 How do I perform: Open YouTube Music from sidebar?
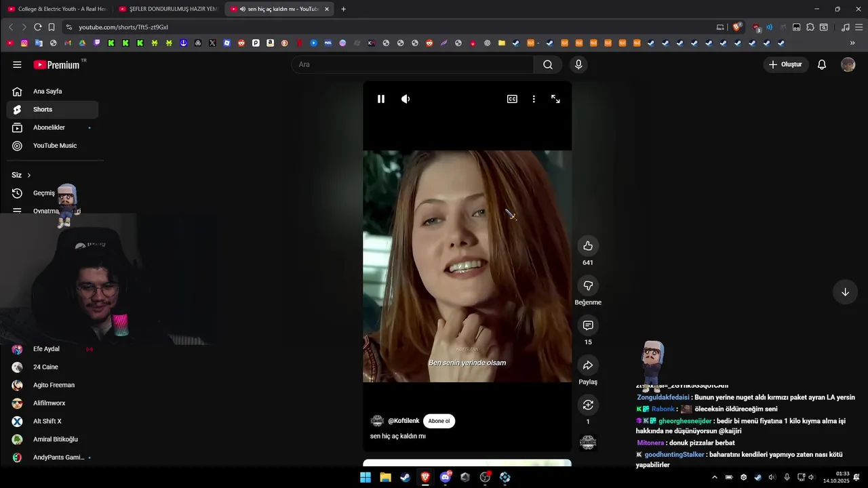[53, 146]
